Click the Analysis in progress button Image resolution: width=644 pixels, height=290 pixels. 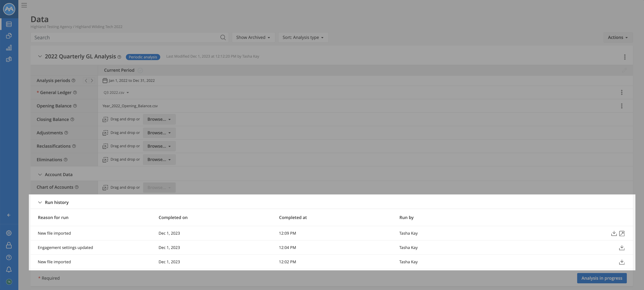tap(602, 278)
